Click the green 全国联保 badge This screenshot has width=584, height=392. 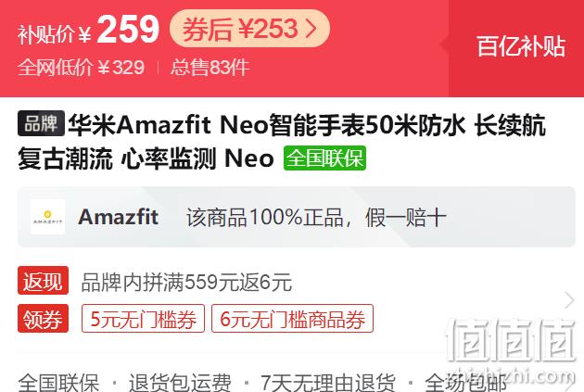[x=324, y=158]
